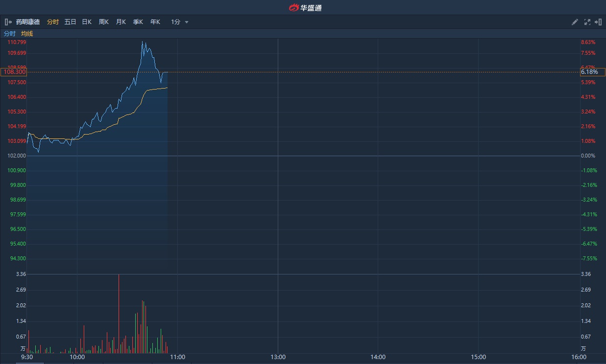Collapse the right side panel

[598, 22]
